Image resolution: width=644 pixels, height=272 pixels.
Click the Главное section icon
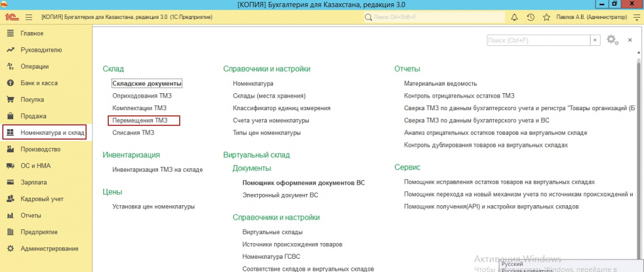click(x=11, y=33)
